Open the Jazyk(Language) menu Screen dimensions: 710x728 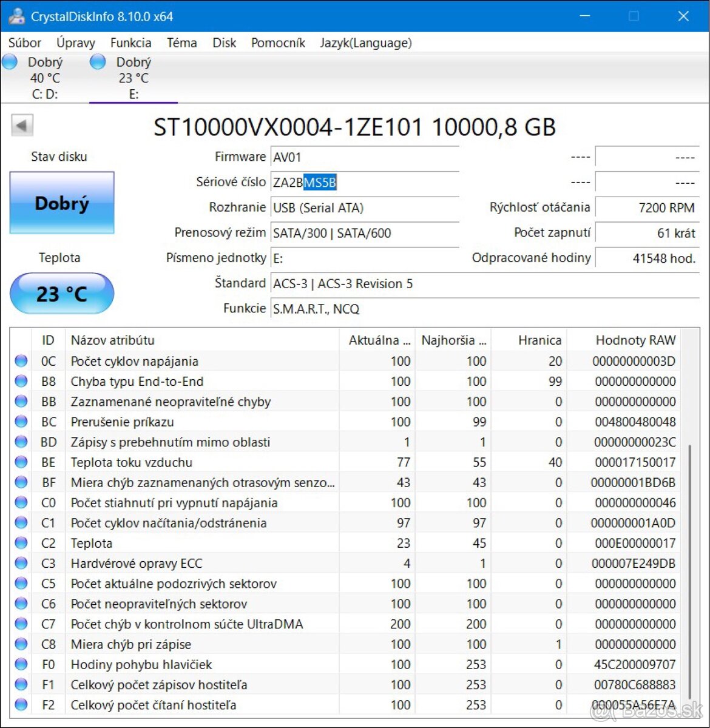tap(365, 42)
